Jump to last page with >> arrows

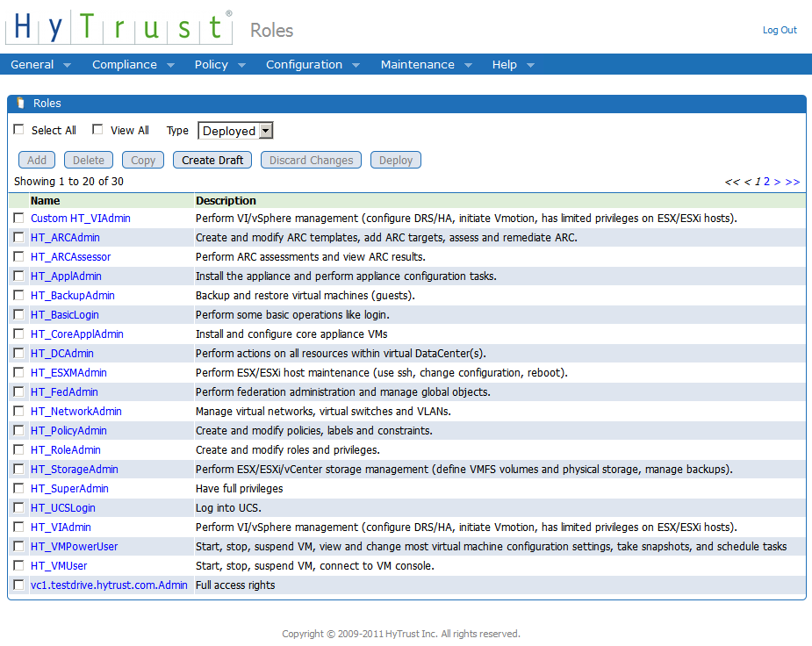point(793,182)
